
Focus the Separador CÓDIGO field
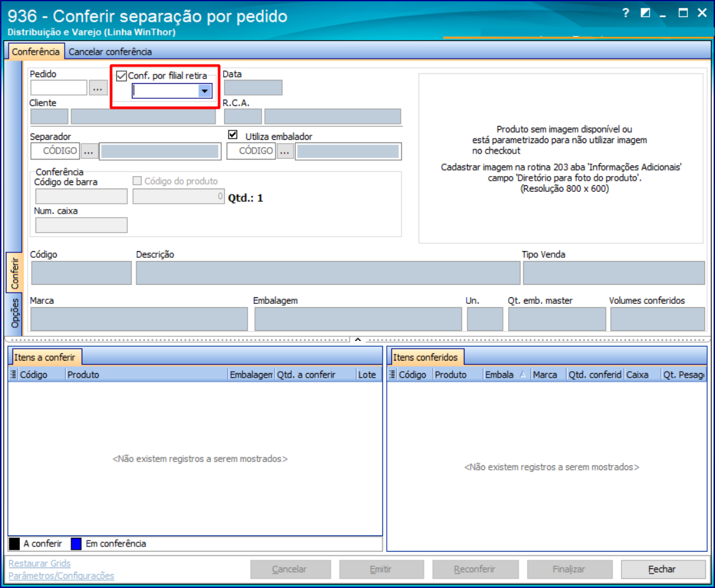[x=55, y=151]
